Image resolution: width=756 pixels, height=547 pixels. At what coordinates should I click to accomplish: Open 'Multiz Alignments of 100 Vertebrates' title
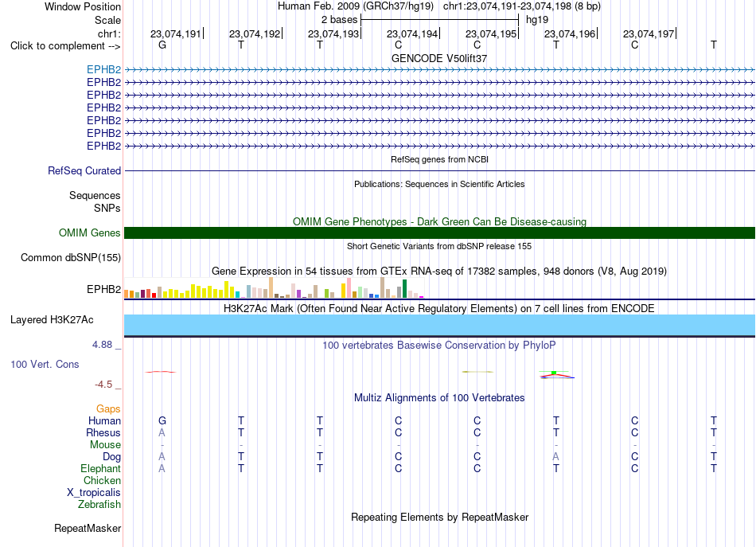[439, 398]
